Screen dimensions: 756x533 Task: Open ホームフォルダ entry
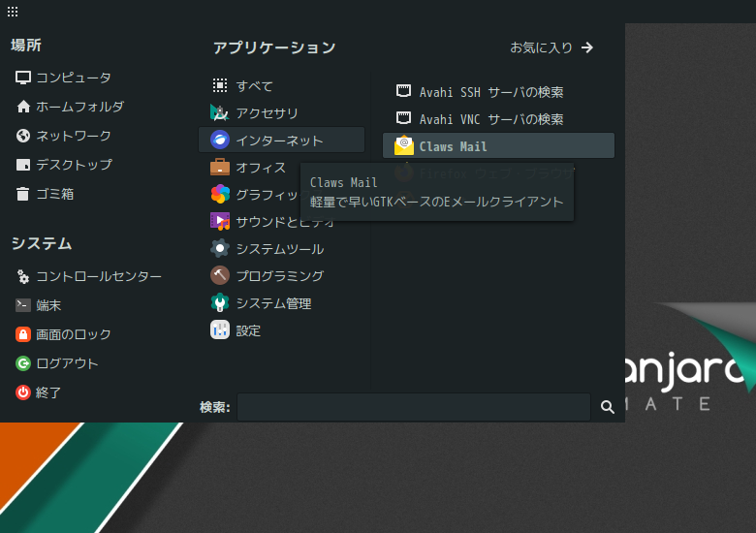pyautogui.click(x=80, y=107)
